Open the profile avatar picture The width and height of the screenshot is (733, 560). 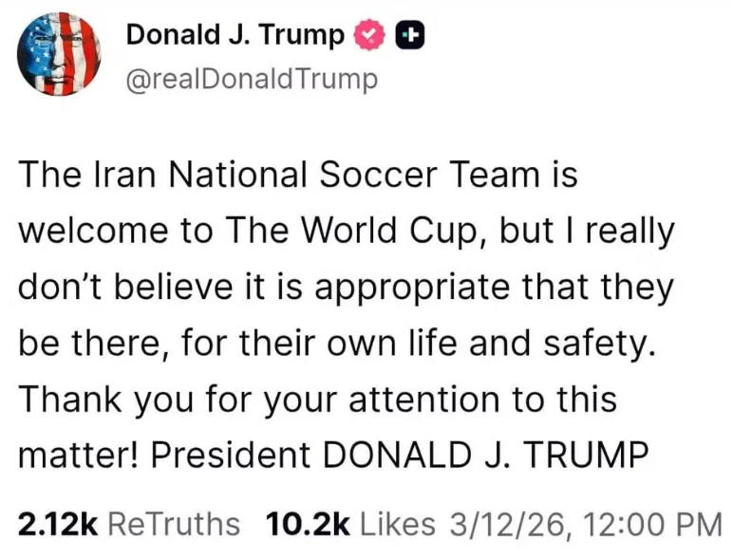59,55
